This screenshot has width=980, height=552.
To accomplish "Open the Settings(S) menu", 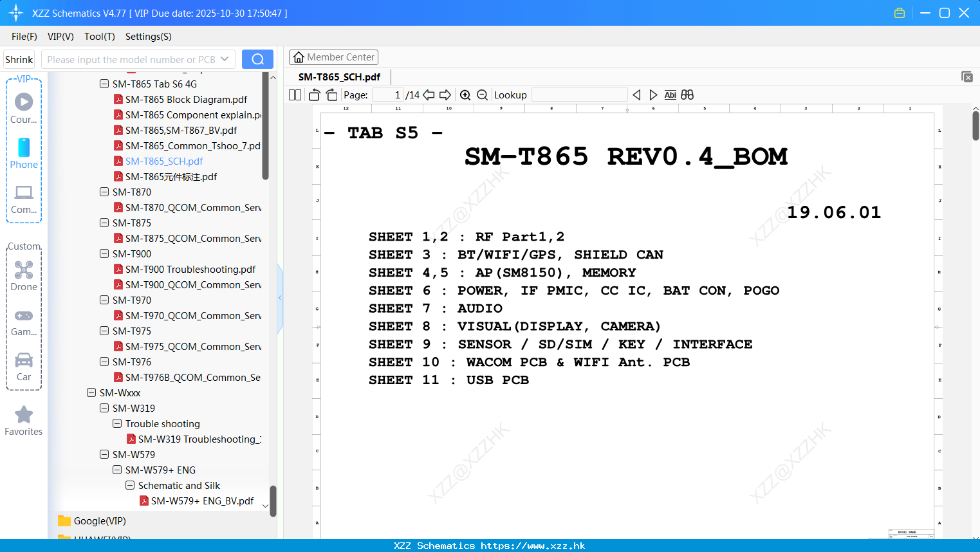I will point(149,36).
